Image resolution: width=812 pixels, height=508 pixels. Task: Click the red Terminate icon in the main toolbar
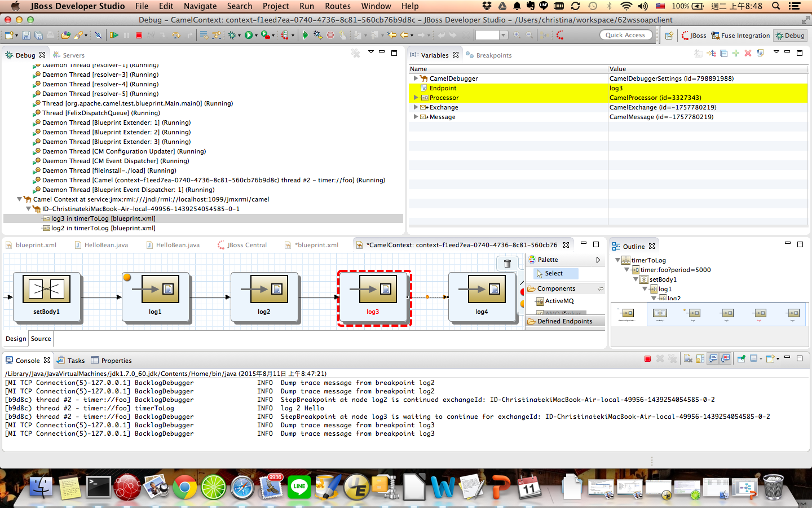pyautogui.click(x=139, y=35)
